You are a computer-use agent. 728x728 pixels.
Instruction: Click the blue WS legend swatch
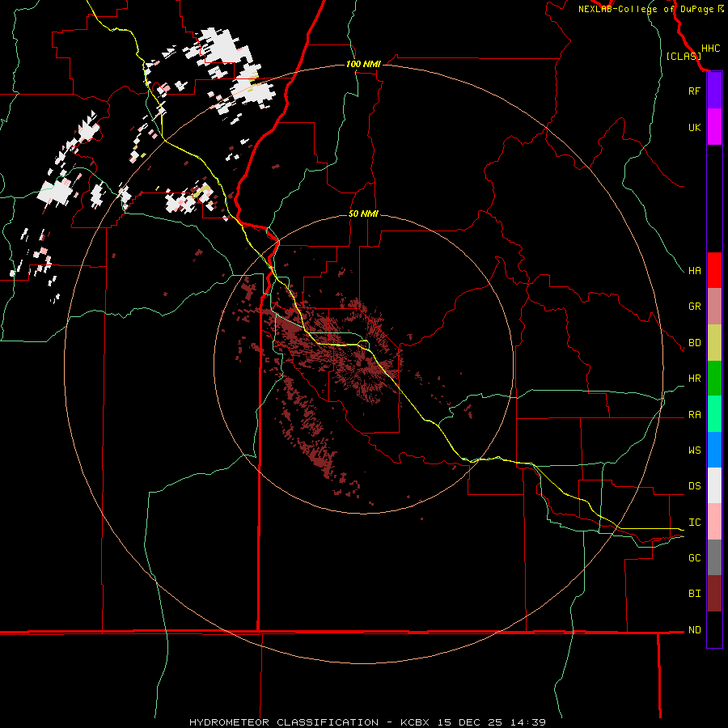(x=714, y=450)
